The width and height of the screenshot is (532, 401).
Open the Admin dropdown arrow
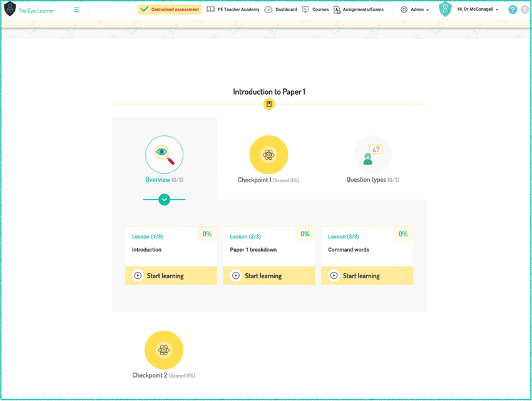[427, 10]
